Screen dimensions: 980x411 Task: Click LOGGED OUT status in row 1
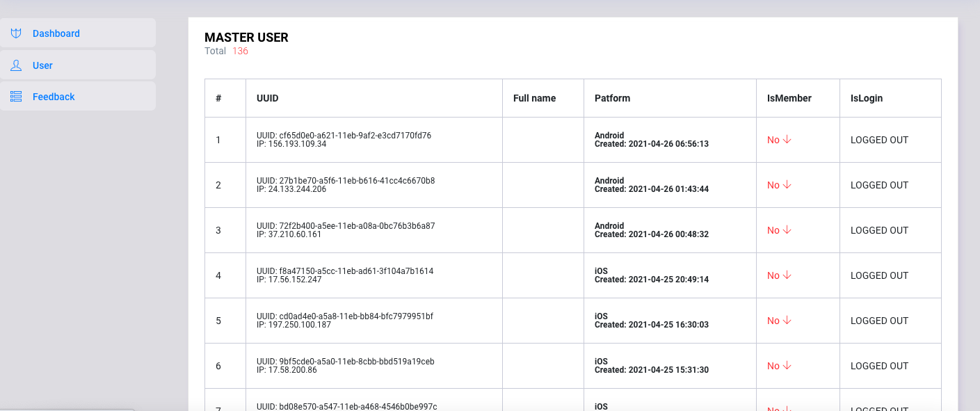(880, 140)
